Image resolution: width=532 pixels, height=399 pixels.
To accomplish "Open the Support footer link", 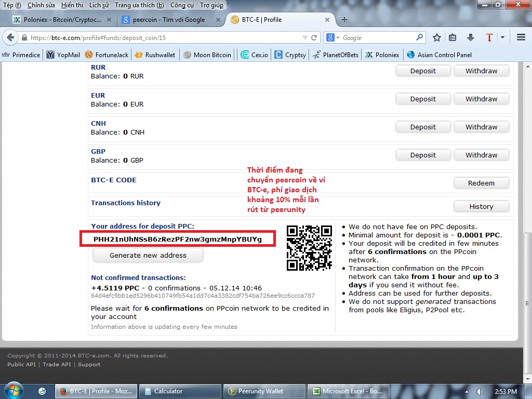I will tap(89, 364).
